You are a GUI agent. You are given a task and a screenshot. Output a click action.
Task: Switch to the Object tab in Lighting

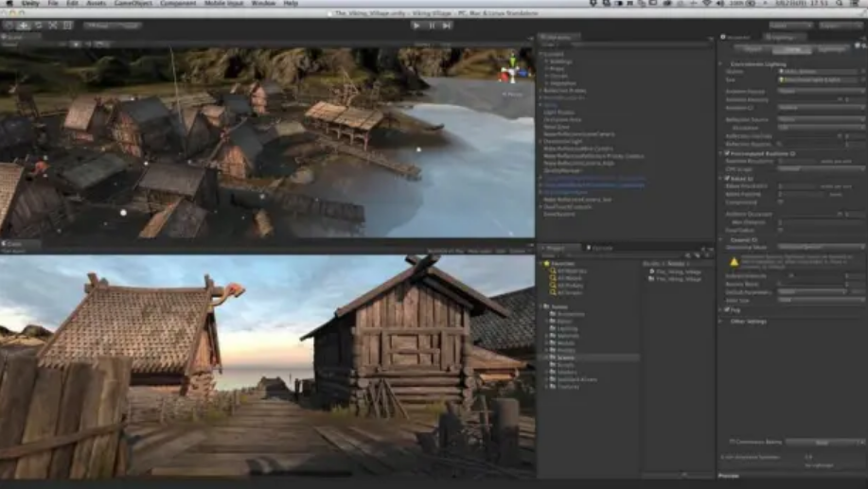pyautogui.click(x=753, y=49)
